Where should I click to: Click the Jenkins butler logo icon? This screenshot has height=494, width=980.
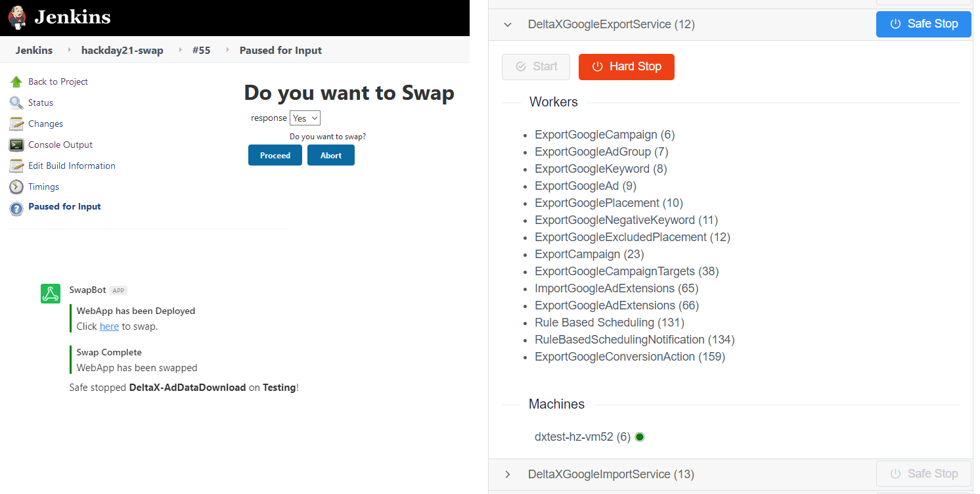click(x=17, y=17)
